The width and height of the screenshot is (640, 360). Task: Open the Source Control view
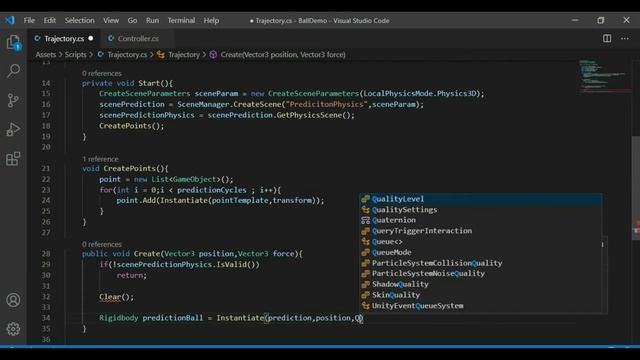coord(13,100)
